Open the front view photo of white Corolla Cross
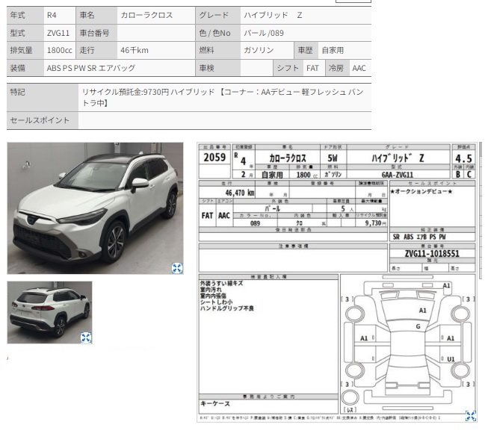The height and width of the screenshot is (448, 485). (x=95, y=208)
